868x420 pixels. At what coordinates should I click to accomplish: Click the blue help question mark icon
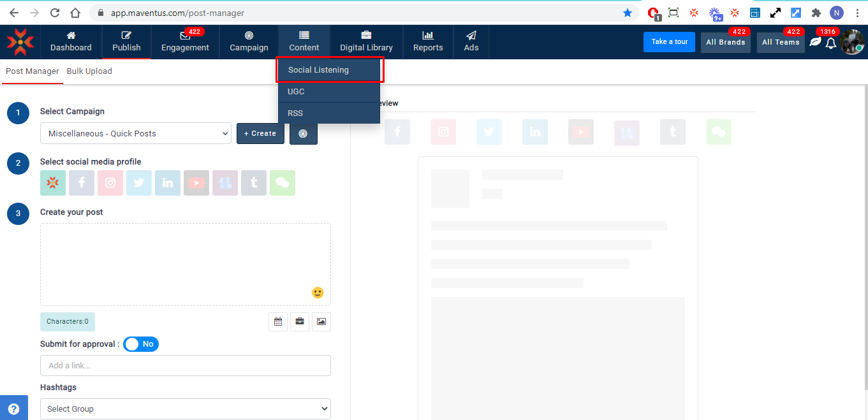pyautogui.click(x=13, y=409)
